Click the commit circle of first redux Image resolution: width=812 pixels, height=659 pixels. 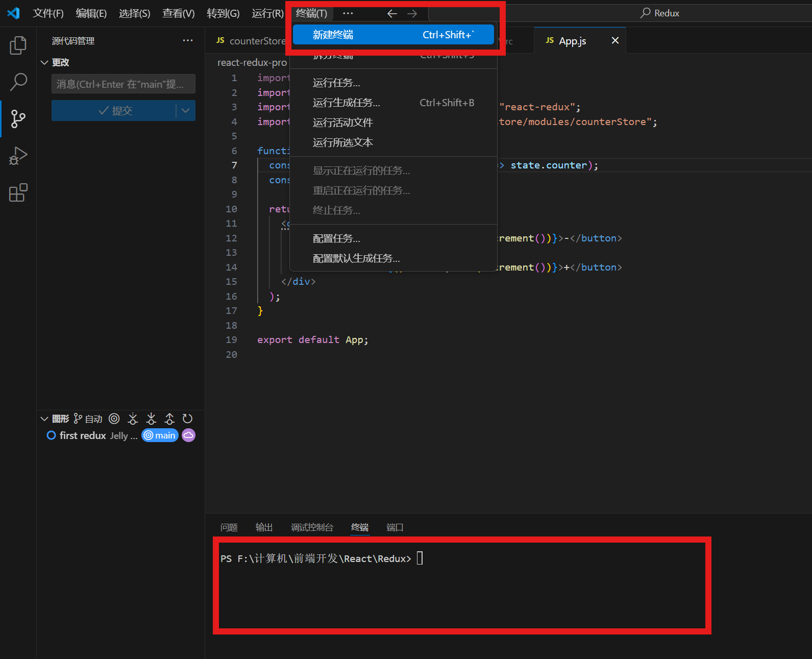[51, 435]
